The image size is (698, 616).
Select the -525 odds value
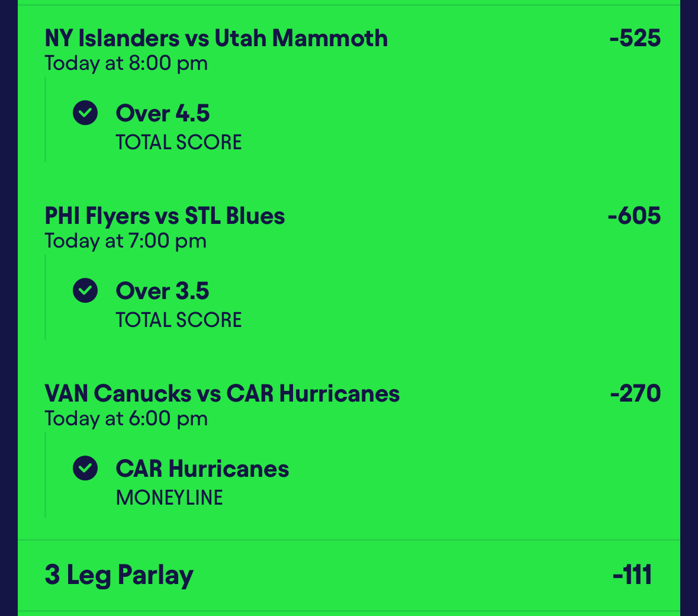(x=635, y=38)
